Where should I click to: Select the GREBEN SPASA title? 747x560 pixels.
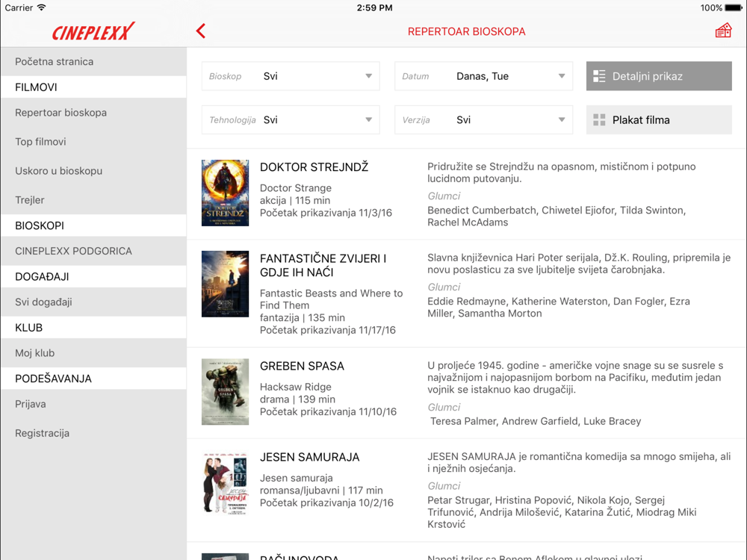coord(302,366)
